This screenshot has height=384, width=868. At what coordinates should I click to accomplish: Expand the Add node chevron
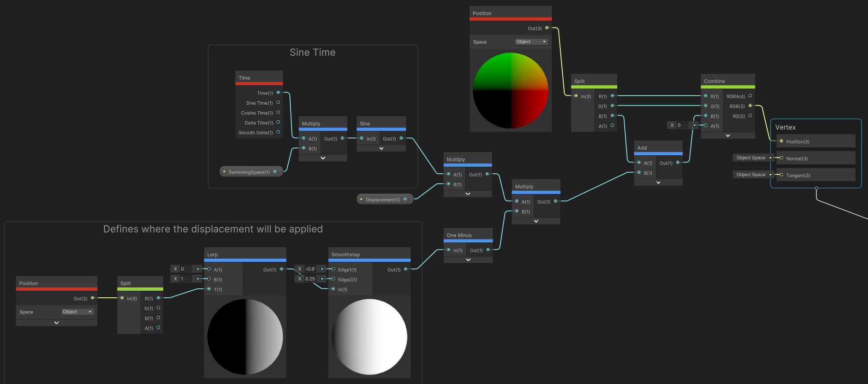click(658, 182)
